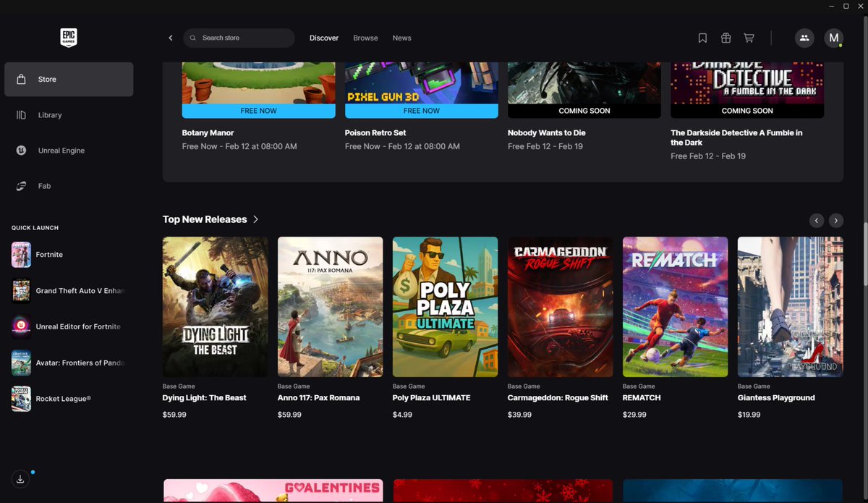Switch to the News tab
The width and height of the screenshot is (868, 503).
coord(401,38)
